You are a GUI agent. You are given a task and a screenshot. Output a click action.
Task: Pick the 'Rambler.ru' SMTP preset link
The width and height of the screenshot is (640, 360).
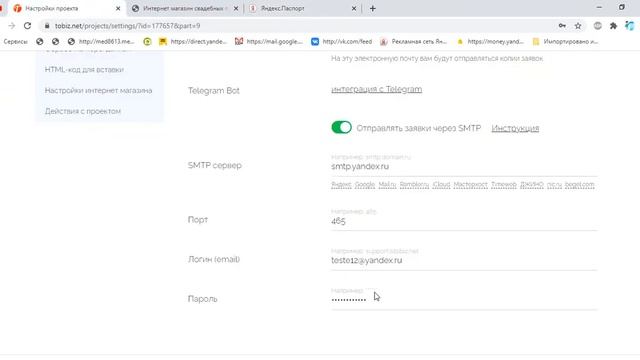pos(414,185)
